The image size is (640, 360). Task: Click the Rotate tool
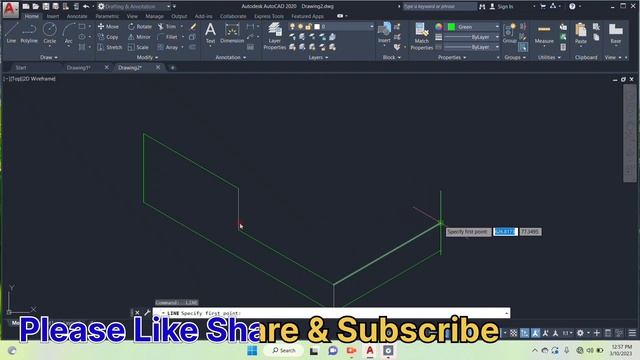[140, 27]
